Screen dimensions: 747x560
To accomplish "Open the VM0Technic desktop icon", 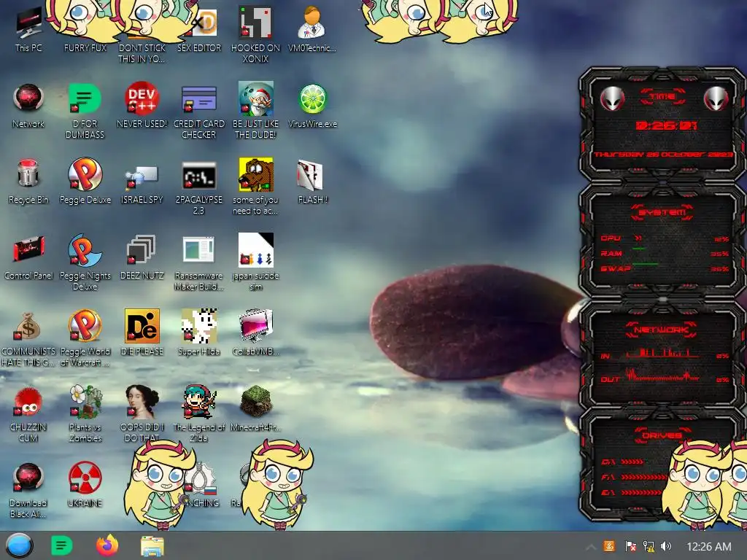I will point(312,29).
